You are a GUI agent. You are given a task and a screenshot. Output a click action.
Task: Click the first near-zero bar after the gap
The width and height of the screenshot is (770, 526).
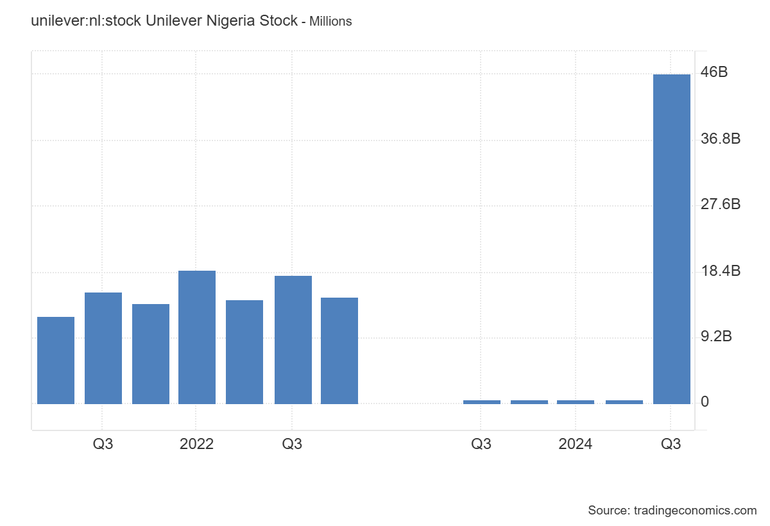[481, 402]
